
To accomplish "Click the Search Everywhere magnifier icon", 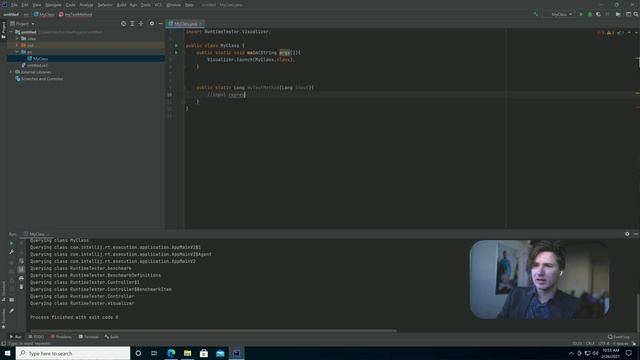I will click(x=636, y=14).
